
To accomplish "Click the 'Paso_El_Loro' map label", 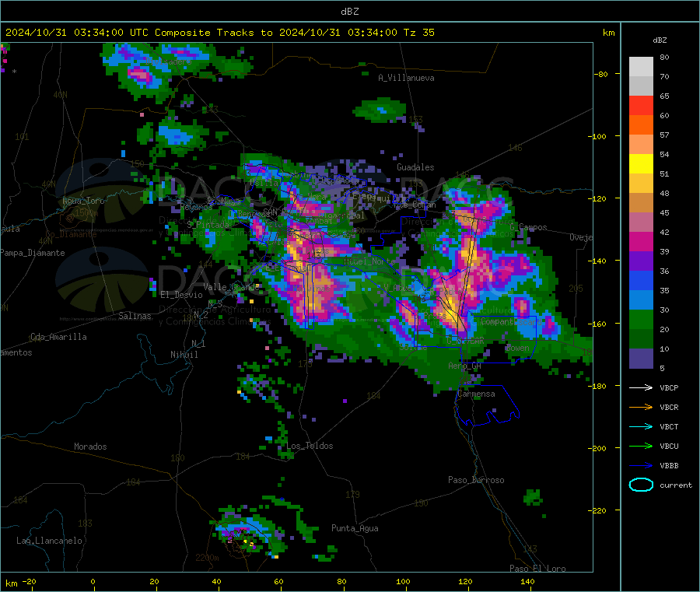I will pos(537,569).
